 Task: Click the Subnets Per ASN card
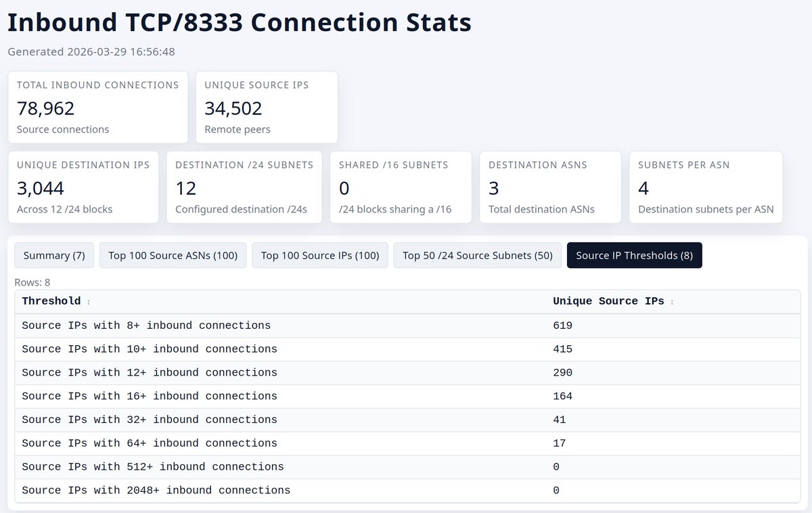[x=706, y=187]
